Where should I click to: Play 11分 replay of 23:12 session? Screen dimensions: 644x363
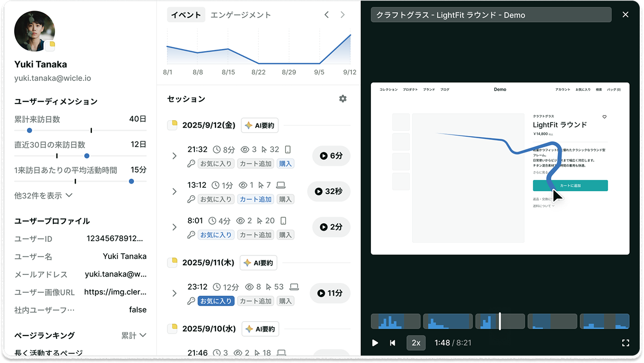[x=330, y=293]
